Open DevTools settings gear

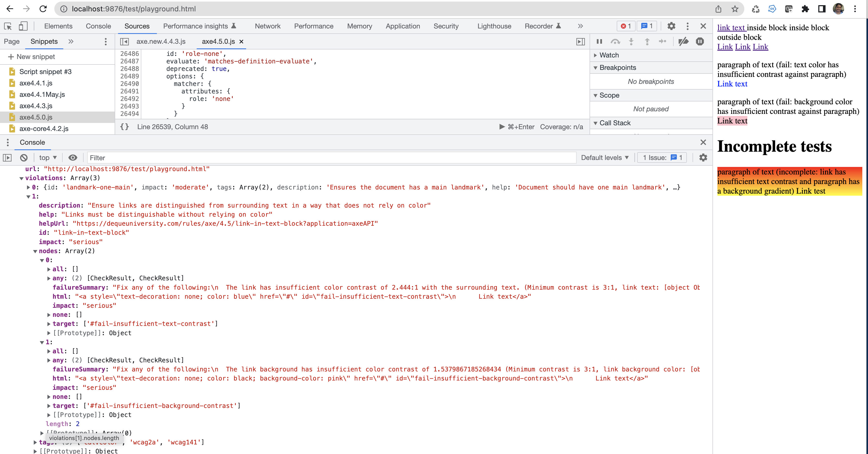click(x=672, y=26)
